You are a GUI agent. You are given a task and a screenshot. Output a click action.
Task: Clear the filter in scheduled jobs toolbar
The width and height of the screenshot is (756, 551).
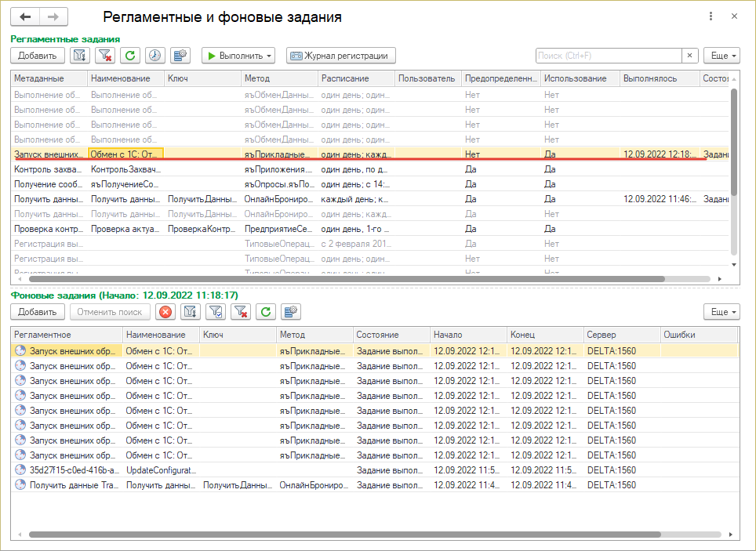pyautogui.click(x=104, y=56)
